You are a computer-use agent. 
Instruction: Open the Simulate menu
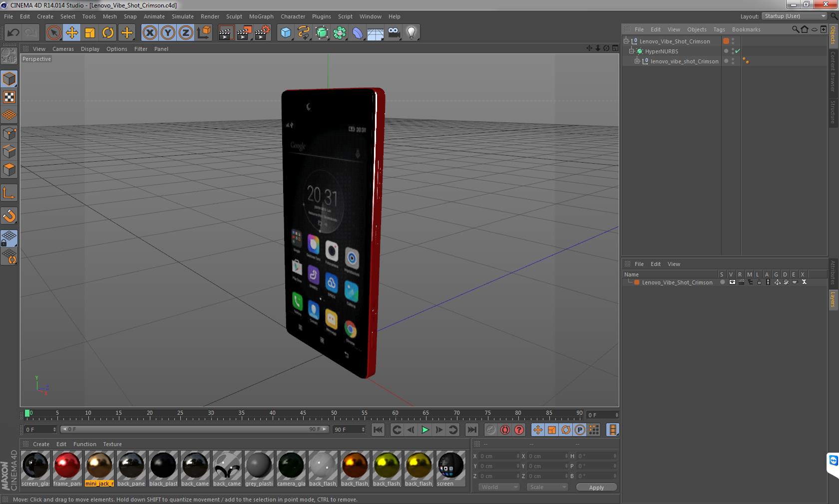pos(183,16)
